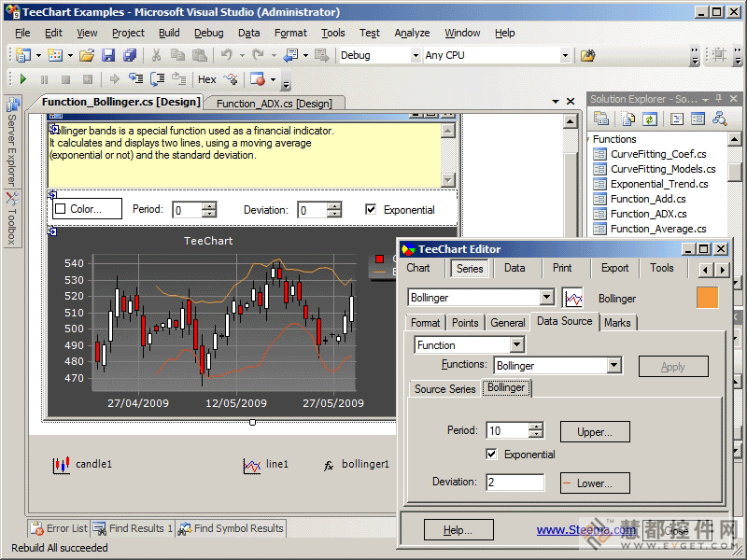Open the Debug menu

click(x=208, y=33)
